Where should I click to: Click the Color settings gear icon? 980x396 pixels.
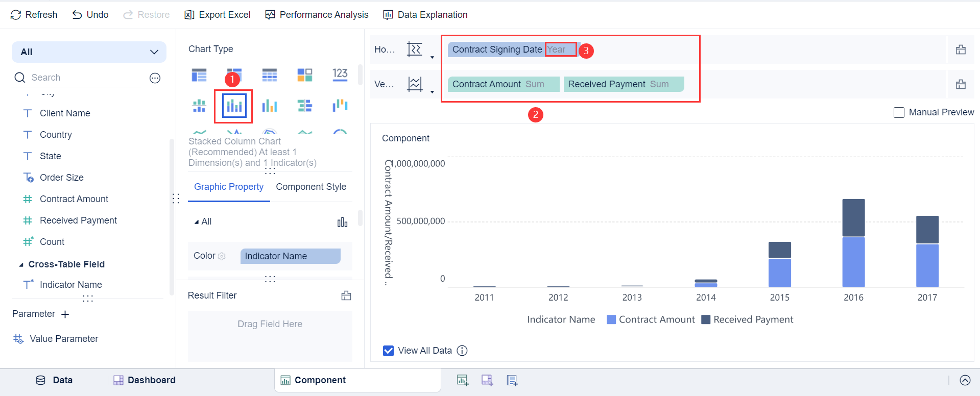[222, 256]
